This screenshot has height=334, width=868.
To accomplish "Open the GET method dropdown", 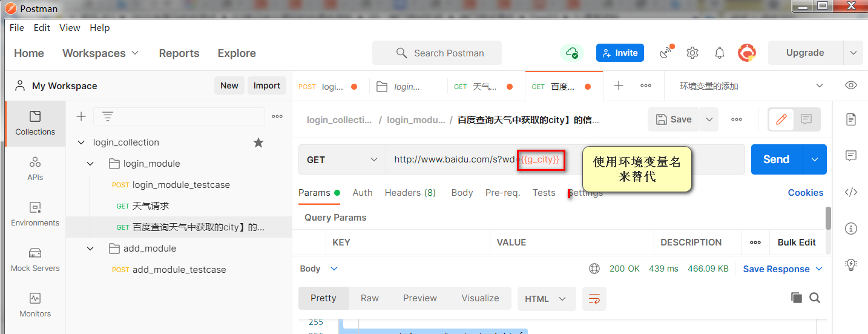I will [x=343, y=159].
